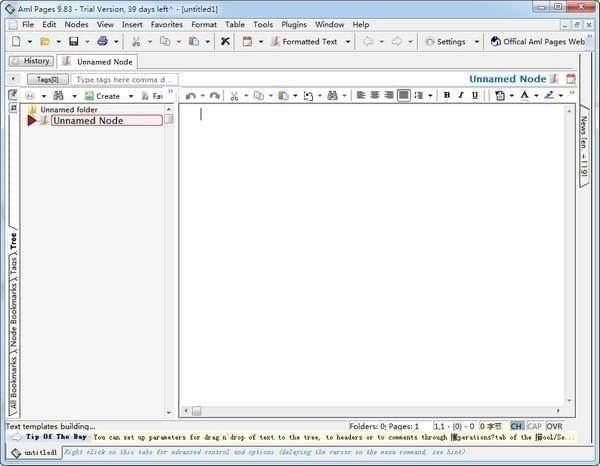Image resolution: width=600 pixels, height=466 pixels.
Task: Open the Plugins menu
Action: pyautogui.click(x=294, y=24)
